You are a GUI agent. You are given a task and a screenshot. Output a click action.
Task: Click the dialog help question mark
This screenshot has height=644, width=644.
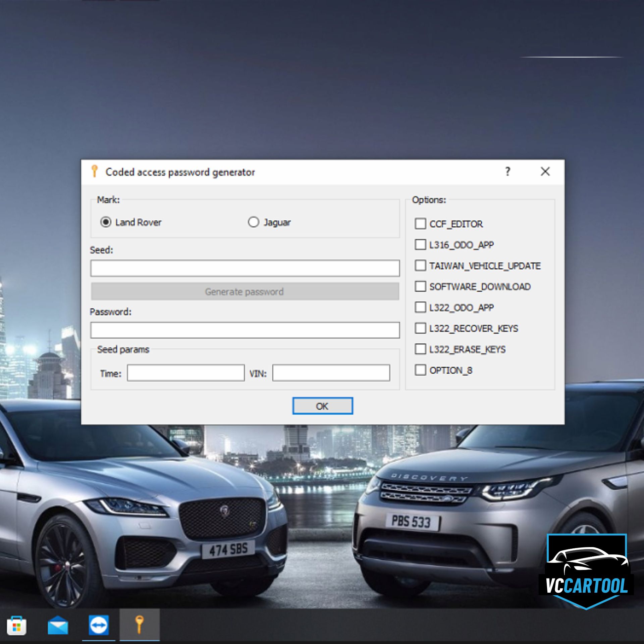click(x=508, y=172)
